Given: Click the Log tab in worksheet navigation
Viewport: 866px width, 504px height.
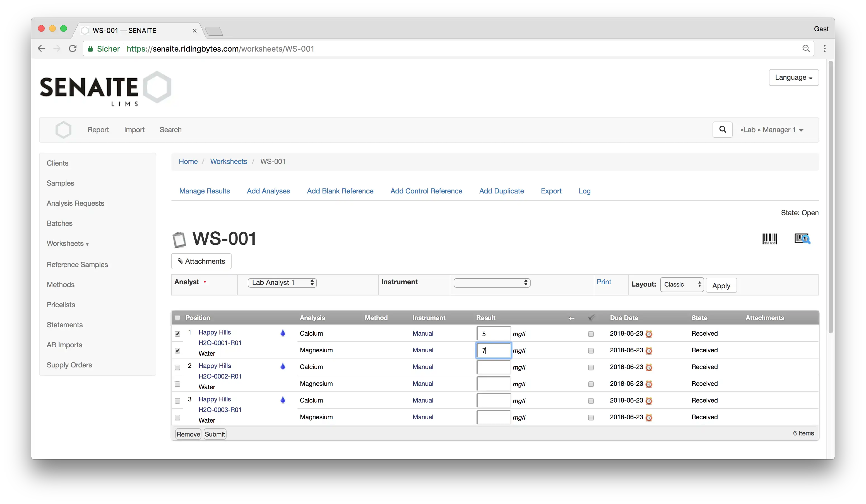Looking at the screenshot, I should pos(584,191).
